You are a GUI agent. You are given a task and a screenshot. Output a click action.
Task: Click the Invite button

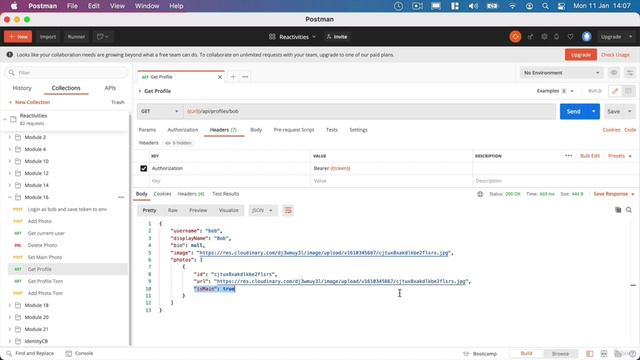click(337, 37)
